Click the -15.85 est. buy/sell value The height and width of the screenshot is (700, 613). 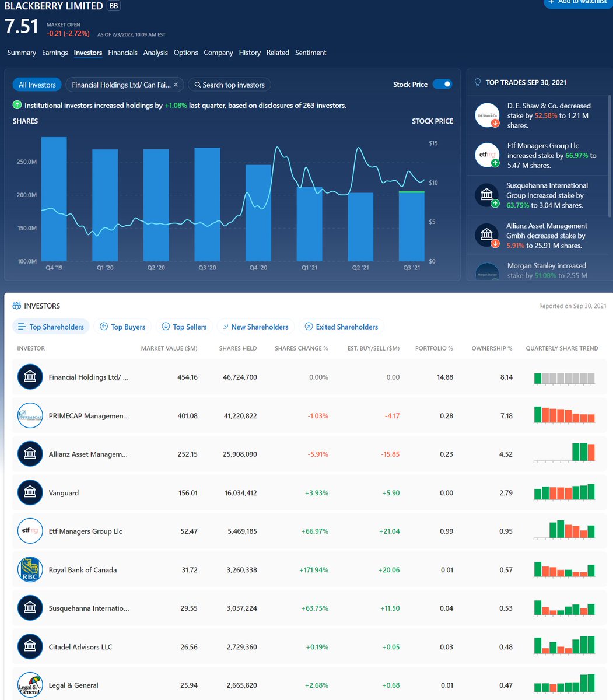pos(390,454)
